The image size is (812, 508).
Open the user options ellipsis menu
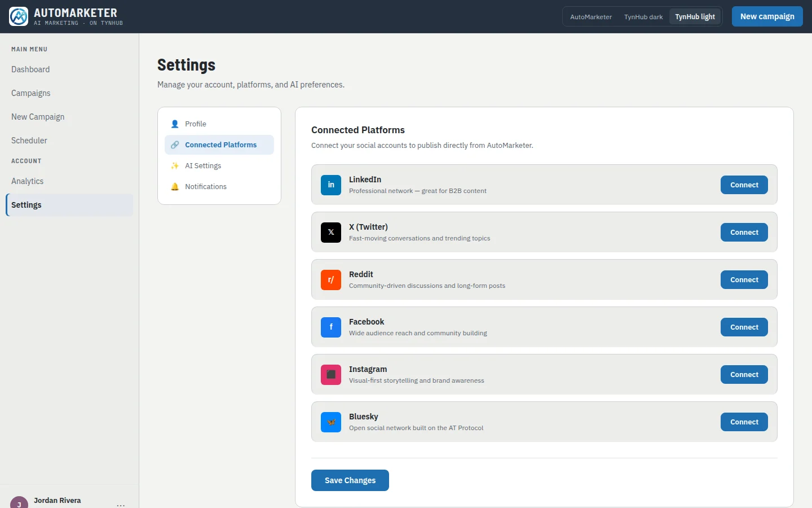pos(121,505)
